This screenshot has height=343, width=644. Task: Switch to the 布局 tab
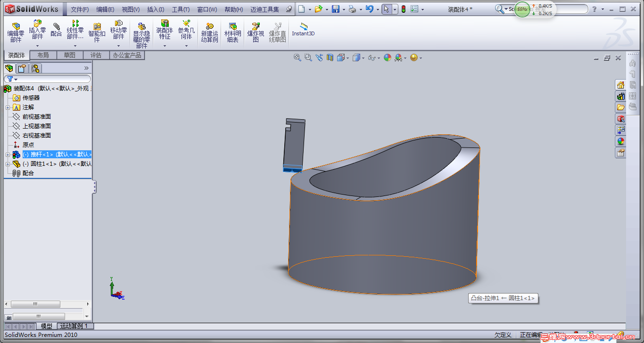click(x=43, y=55)
